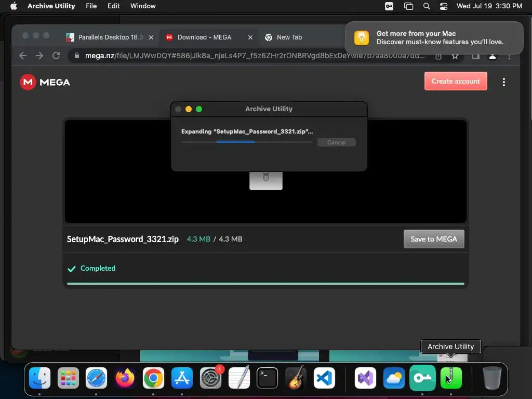Screen dimensions: 532x399
Task: Open Visual Studio purple icon in Dock
Action: coord(365,378)
